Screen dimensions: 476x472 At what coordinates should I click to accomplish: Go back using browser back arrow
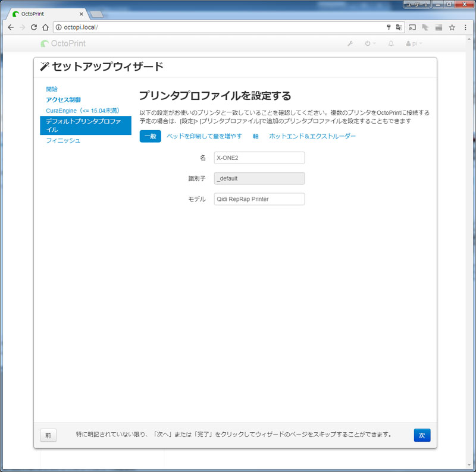[11, 27]
